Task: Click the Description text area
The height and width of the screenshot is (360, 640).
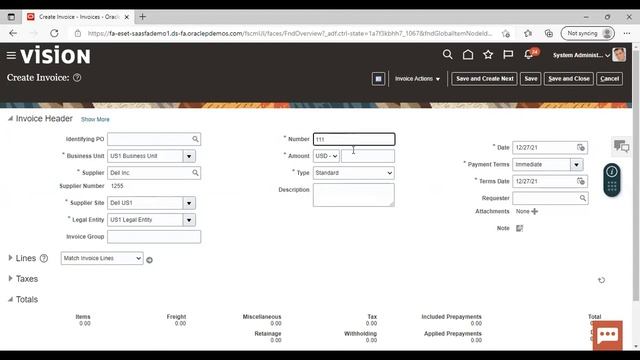Action: click(x=354, y=195)
